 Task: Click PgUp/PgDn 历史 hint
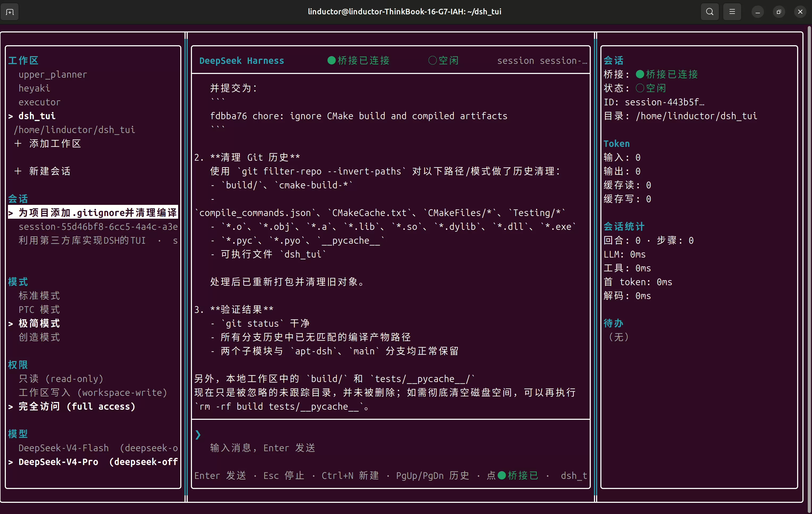[433, 475]
